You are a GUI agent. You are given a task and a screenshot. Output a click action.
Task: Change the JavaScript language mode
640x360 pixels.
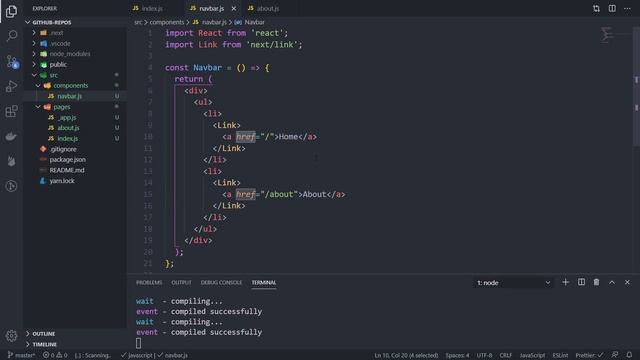[x=532, y=355]
